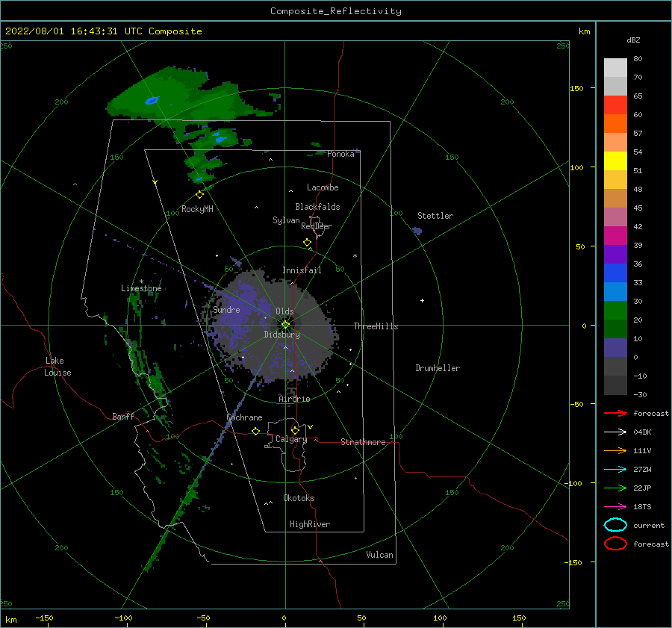This screenshot has height=628, width=672.
Task: Click the Banff label
Action: click(x=123, y=416)
